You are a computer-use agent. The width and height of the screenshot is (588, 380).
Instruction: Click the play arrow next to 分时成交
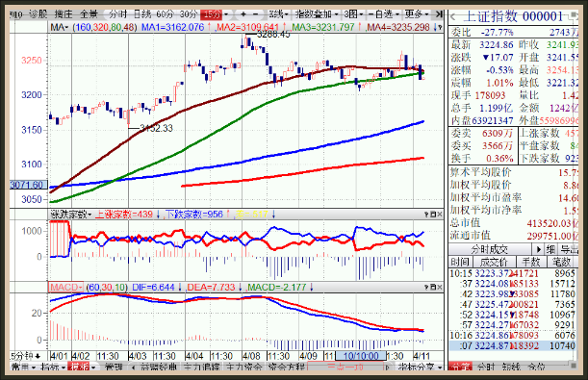[x=539, y=249]
